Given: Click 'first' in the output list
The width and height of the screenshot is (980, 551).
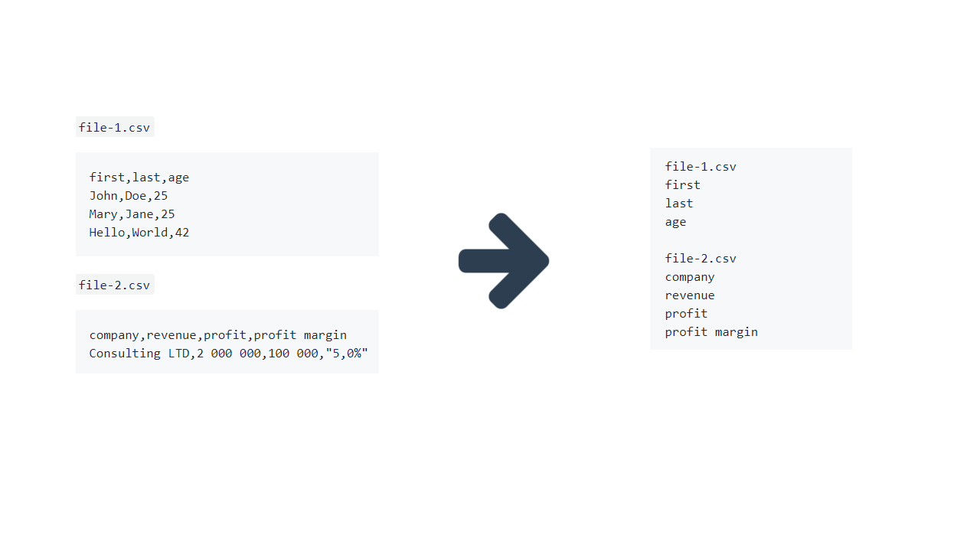Looking at the screenshot, I should [x=683, y=185].
